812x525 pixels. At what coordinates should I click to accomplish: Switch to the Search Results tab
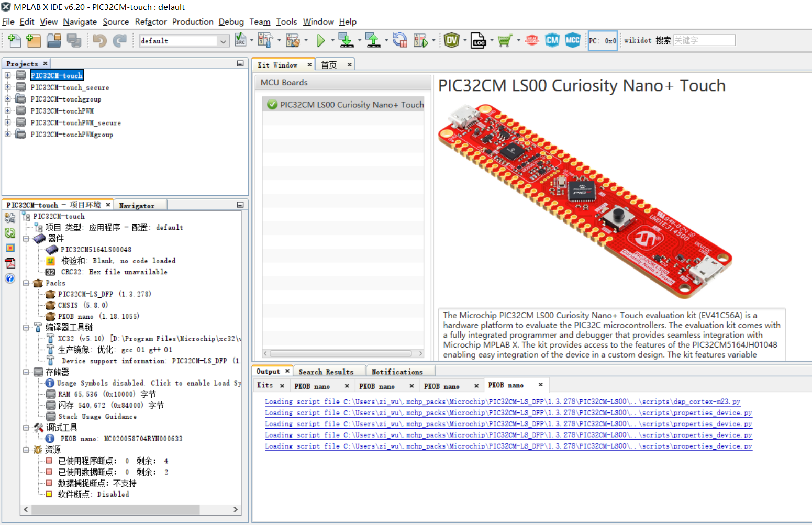pyautogui.click(x=326, y=372)
